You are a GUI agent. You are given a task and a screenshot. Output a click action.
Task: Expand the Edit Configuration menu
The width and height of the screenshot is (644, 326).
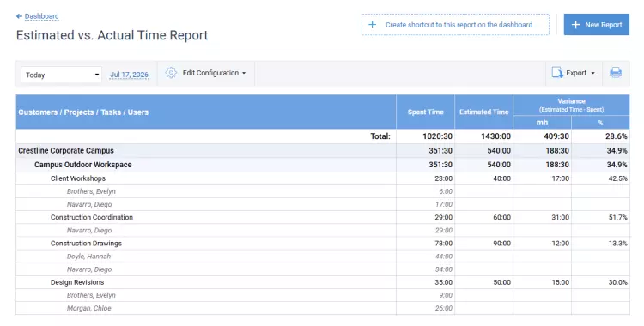214,73
